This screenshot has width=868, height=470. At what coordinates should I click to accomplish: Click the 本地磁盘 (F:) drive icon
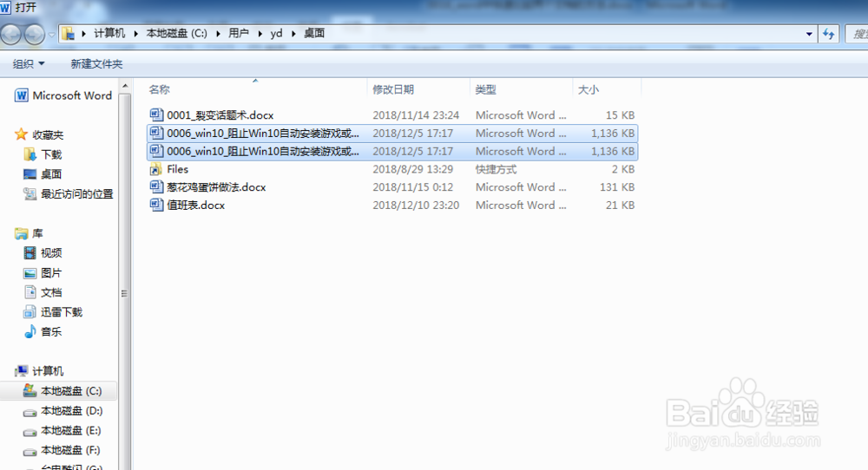pos(30,451)
